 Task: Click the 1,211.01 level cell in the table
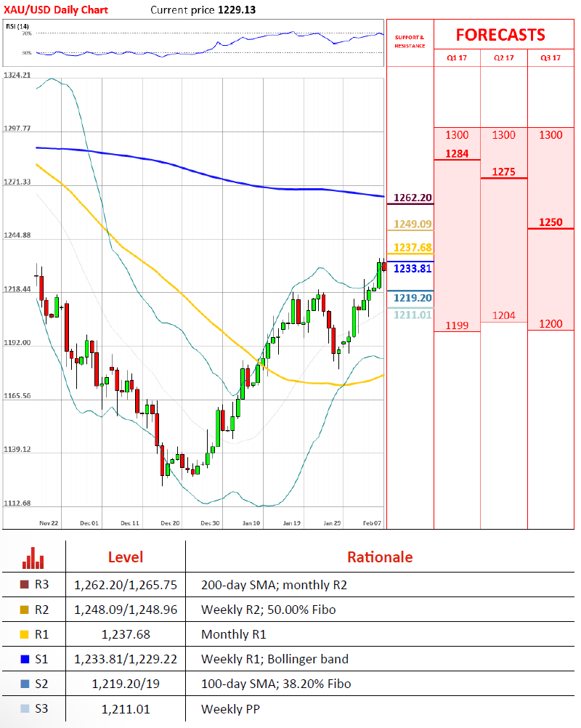click(126, 709)
